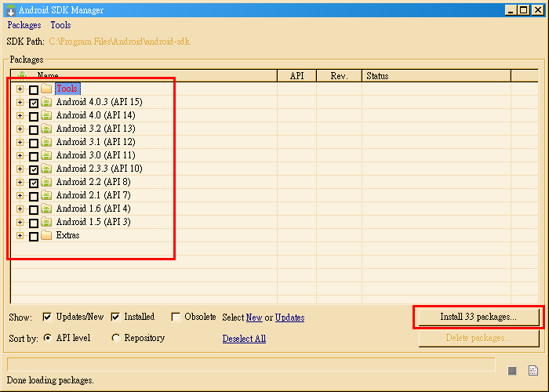The height and width of the screenshot is (392, 549).
Task: Expand the Android 2.2 (API 8) node
Action: pyautogui.click(x=20, y=182)
